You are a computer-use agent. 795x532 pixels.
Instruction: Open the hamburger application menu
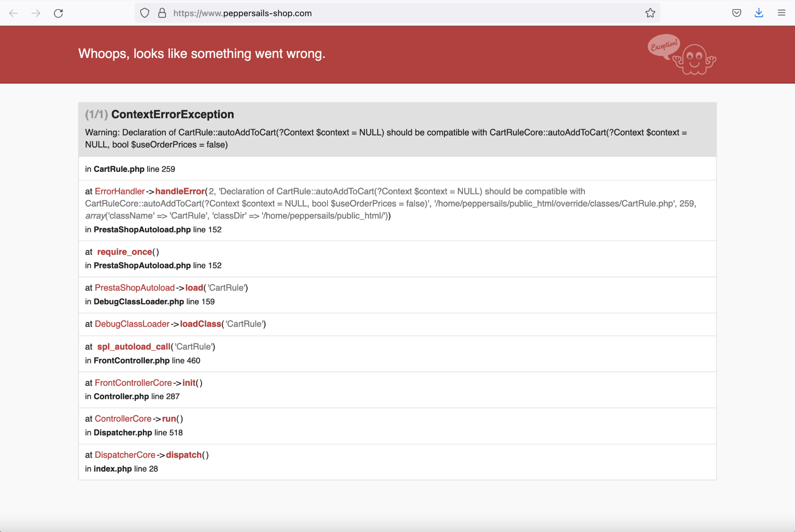point(781,13)
